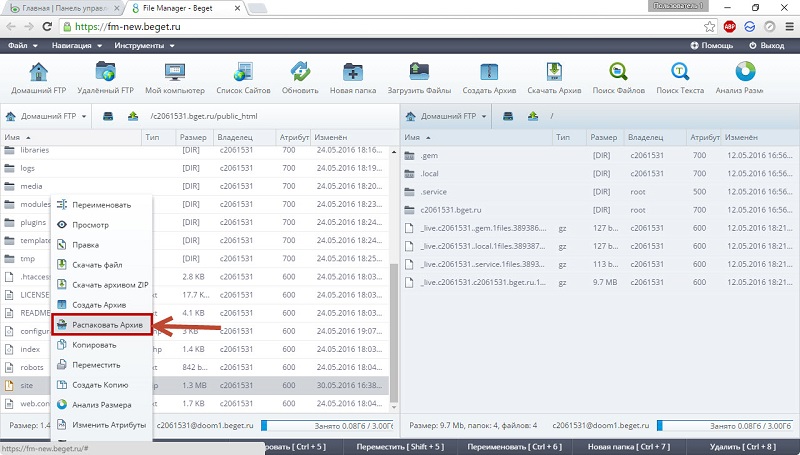Choose Анализ Размера in context menu
The height and width of the screenshot is (455, 800).
[102, 405]
